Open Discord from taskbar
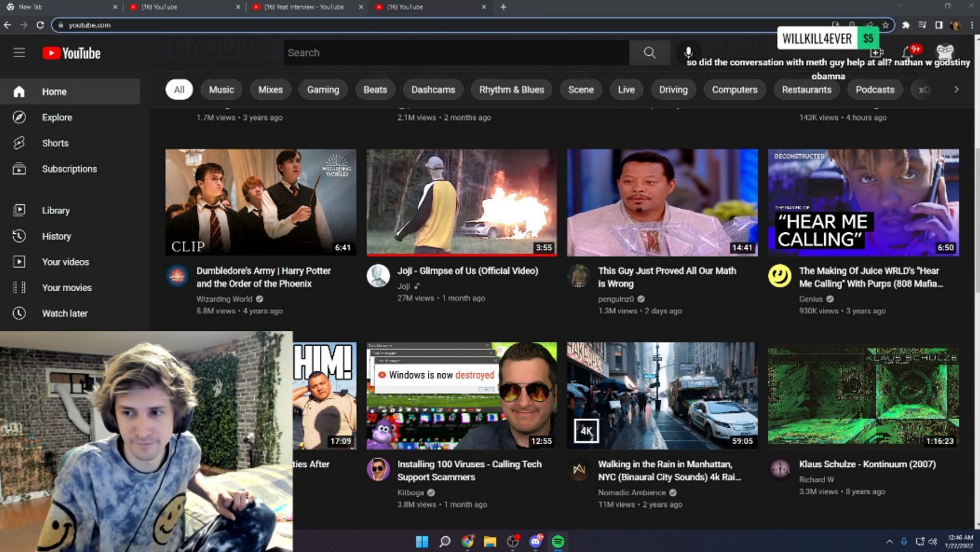 [535, 541]
